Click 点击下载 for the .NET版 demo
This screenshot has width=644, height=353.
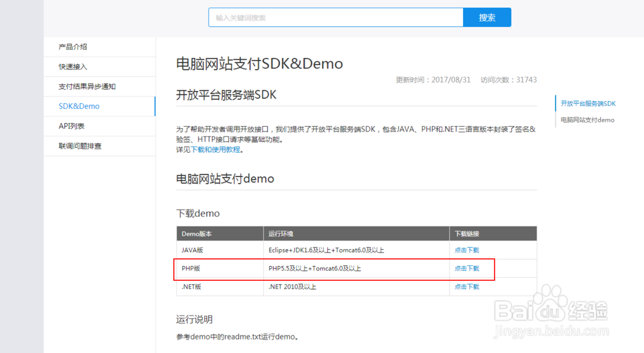467,287
